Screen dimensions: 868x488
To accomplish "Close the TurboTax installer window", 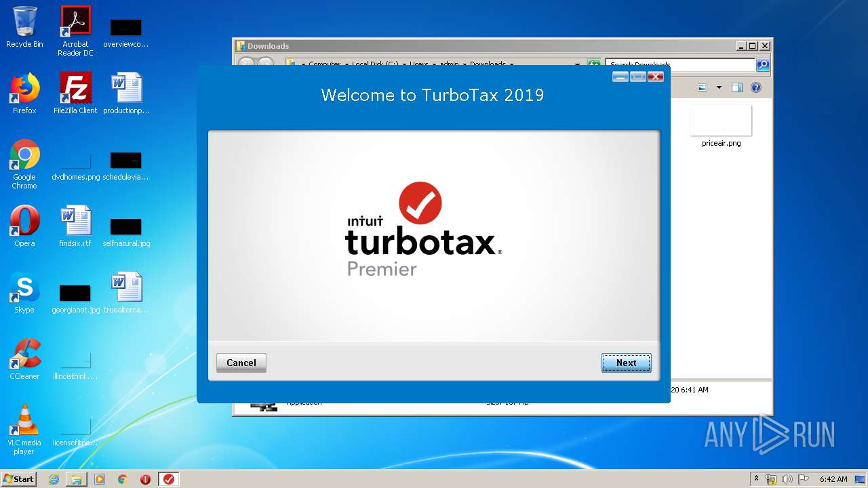I will coord(656,77).
